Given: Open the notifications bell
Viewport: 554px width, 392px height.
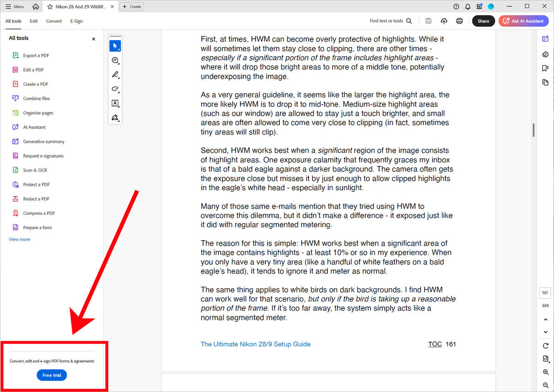Looking at the screenshot, I should click(x=468, y=6).
